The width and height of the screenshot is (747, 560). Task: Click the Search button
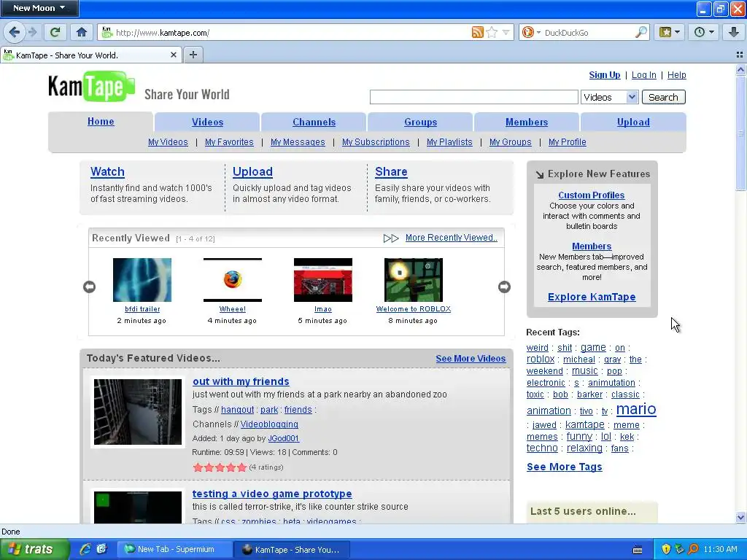pos(663,97)
